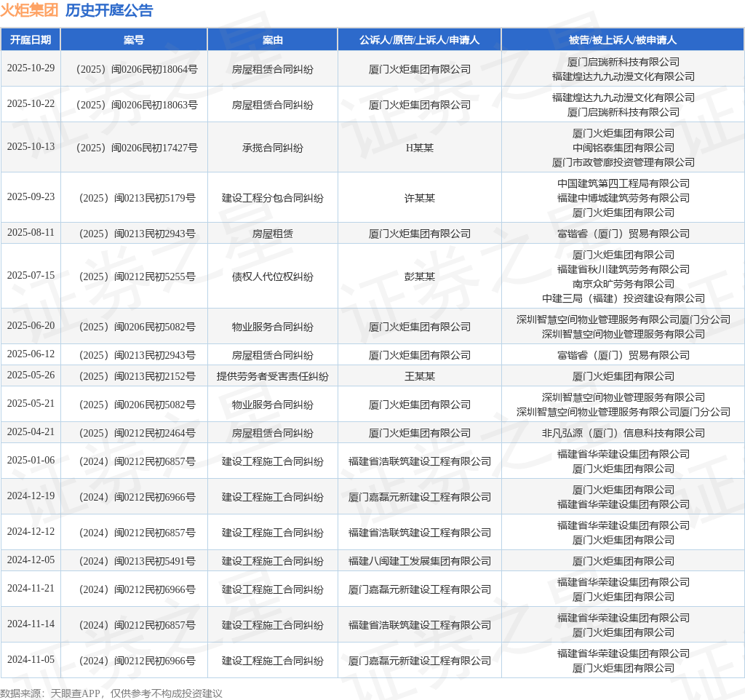Click the 公诉人/原告/上诉人/申请人 column header

click(419, 40)
